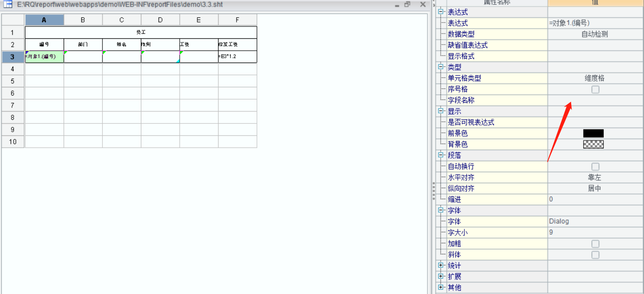Click the 水平对齐 value 靠左

(x=595, y=178)
